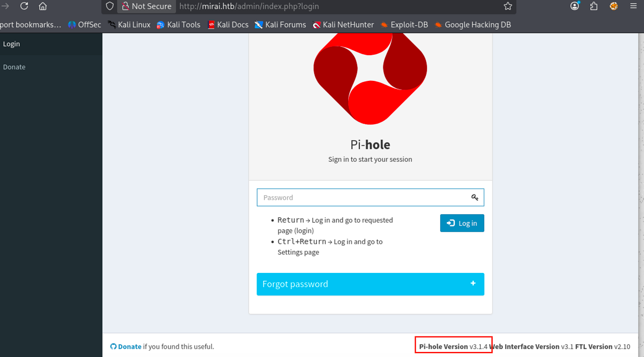Click the orange extension icon in toolbar
This screenshot has width=644, height=357.
pos(614,6)
